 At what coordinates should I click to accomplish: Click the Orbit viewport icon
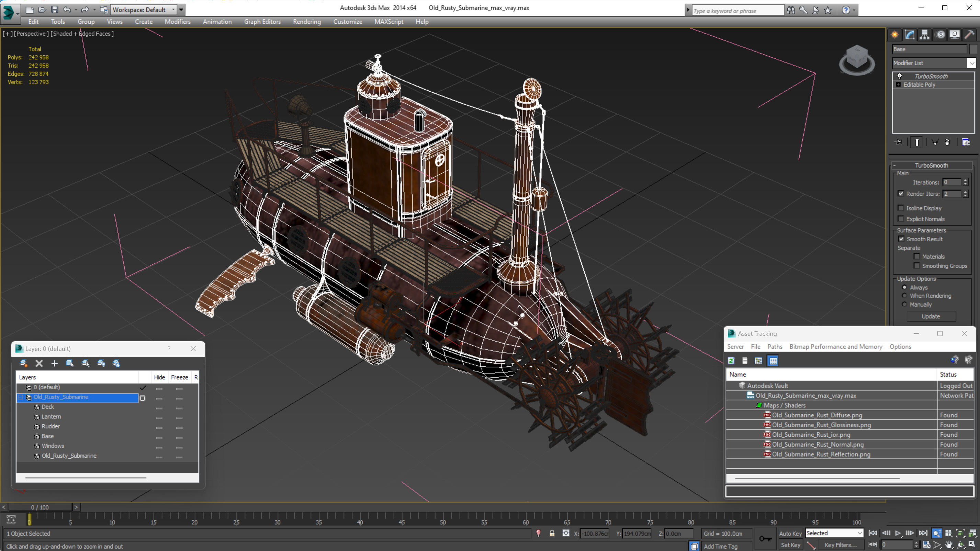coord(961,544)
